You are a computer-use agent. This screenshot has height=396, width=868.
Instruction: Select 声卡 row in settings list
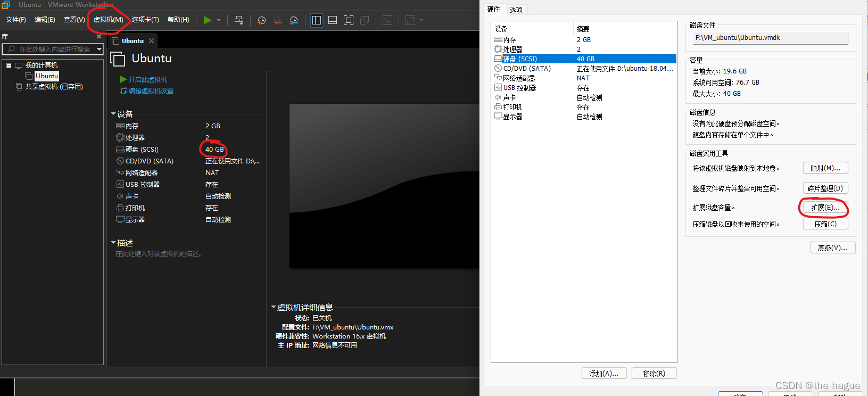584,97
